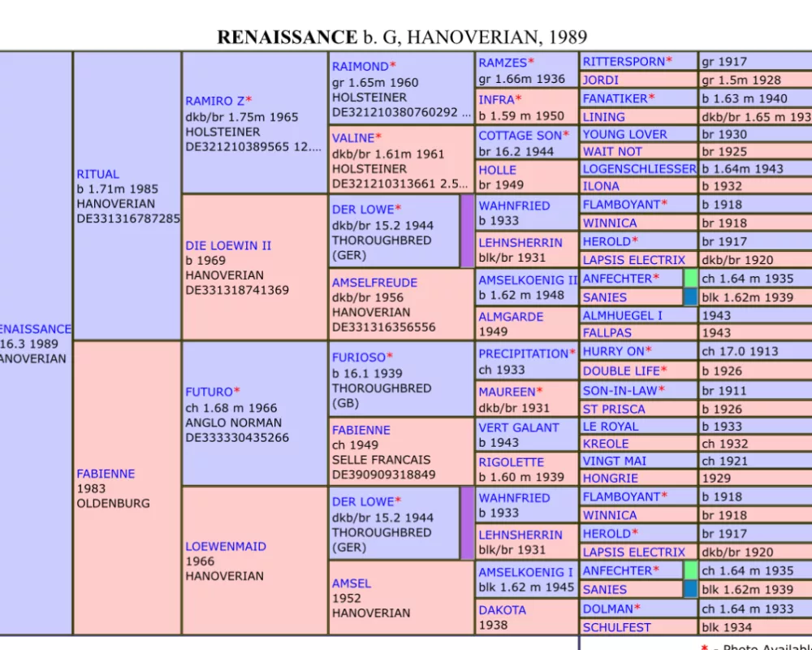Click the DOLMAN link
Viewport: 812px width, 650px height.
coord(607,609)
